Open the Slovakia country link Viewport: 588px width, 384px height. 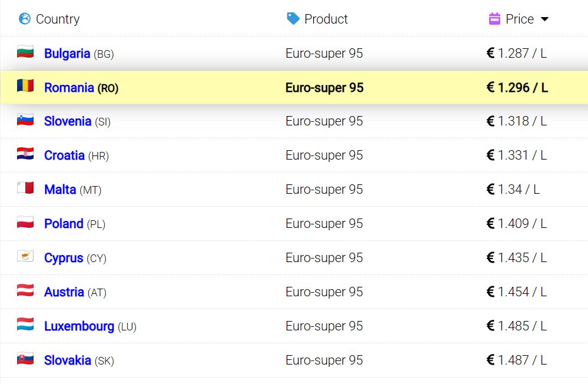pyautogui.click(x=68, y=360)
